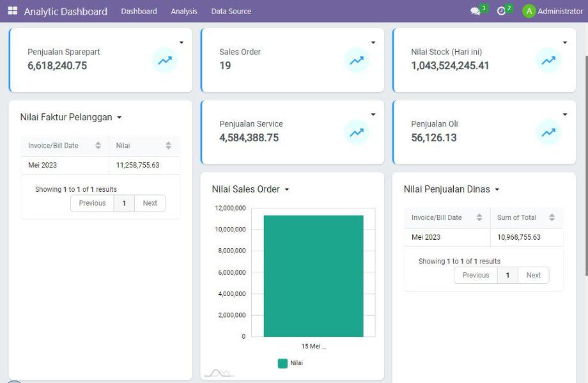
Task: Open the Data Source menu
Action: (x=231, y=11)
